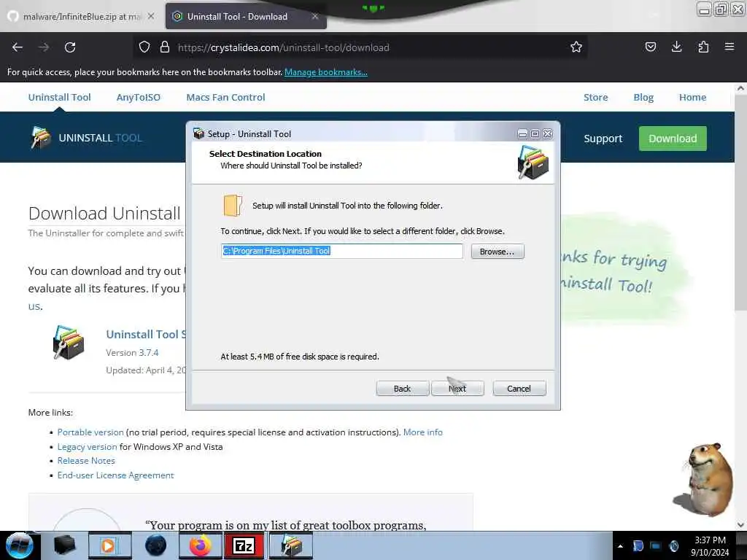Click the destination folder path field

point(341,251)
